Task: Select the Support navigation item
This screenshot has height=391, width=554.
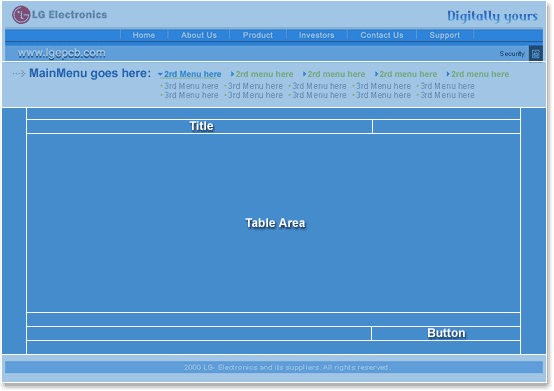Action: (445, 35)
